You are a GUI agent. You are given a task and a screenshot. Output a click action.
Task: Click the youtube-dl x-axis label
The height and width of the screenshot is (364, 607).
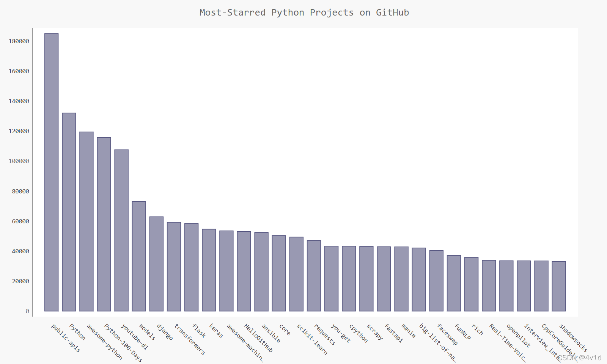pos(134,337)
